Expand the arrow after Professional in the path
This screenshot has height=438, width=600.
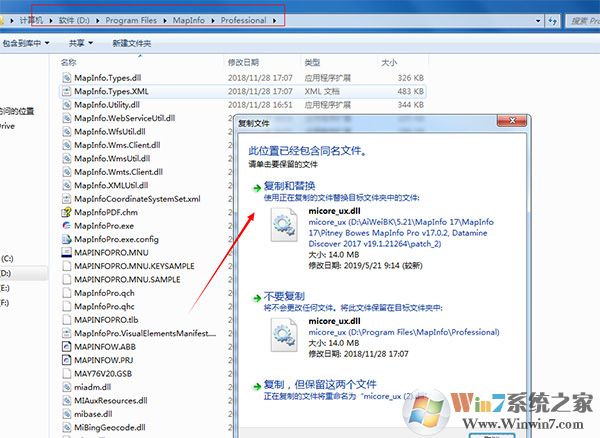tap(274, 21)
